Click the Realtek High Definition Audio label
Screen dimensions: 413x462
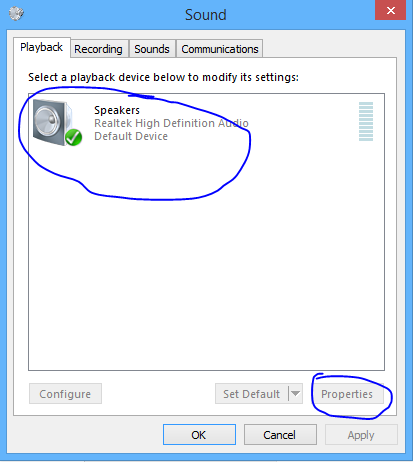coord(171,123)
